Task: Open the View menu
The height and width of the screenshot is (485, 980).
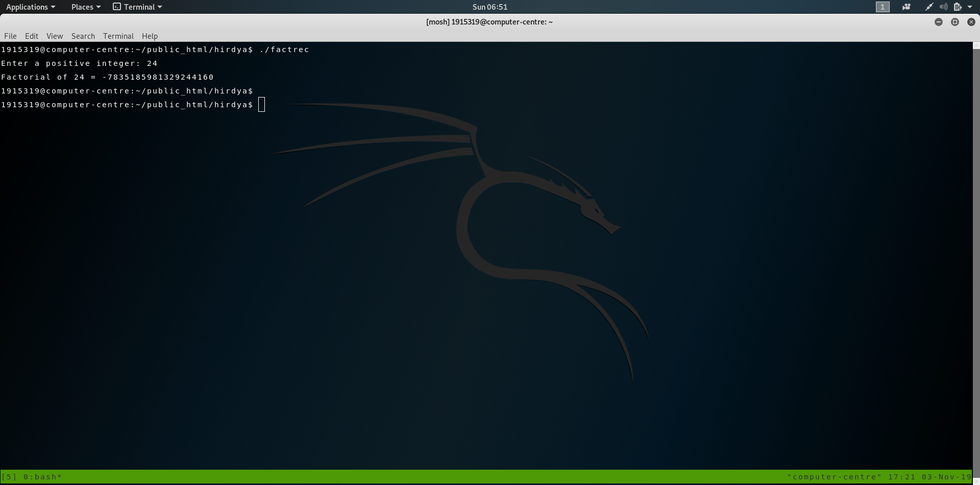Action: coord(55,36)
